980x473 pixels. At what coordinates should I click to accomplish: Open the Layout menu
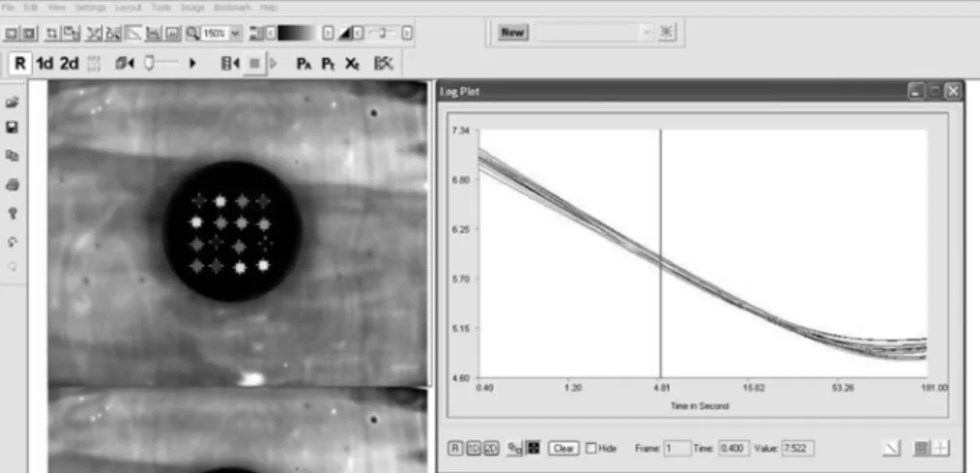pyautogui.click(x=129, y=8)
